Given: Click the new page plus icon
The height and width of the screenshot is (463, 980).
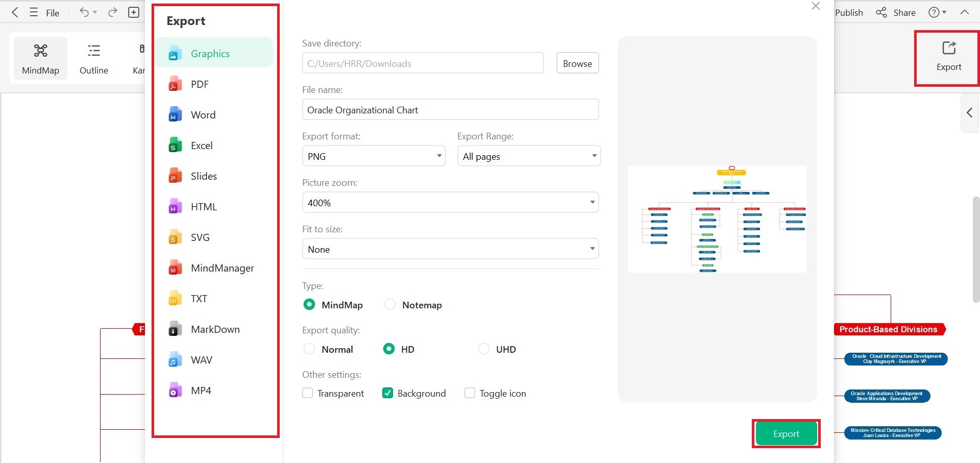Looking at the screenshot, I should click(x=134, y=12).
